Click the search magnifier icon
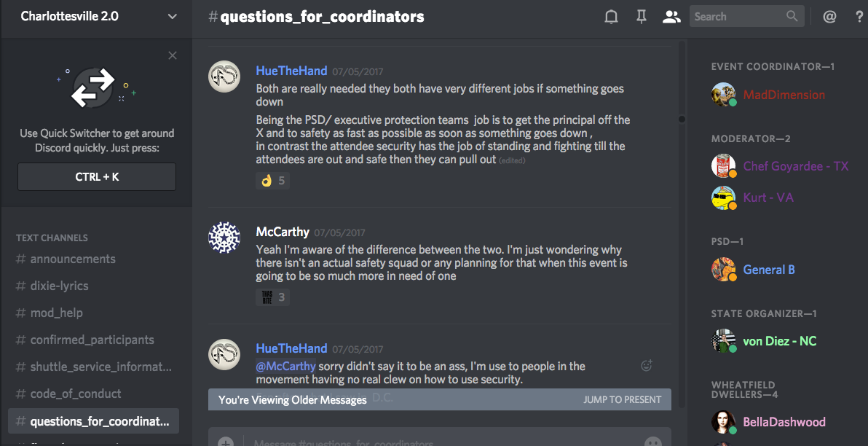 tap(792, 16)
